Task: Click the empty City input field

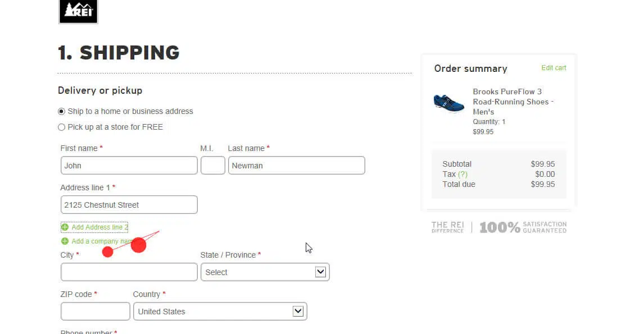Action: [129, 272]
